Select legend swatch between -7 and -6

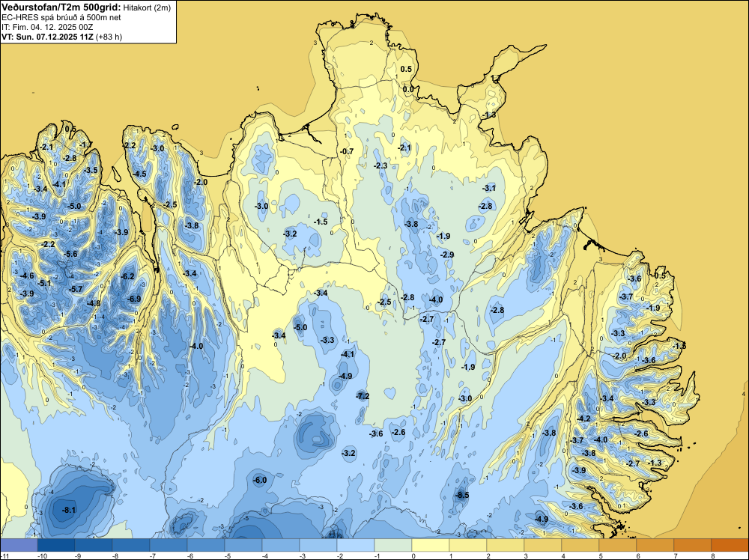point(168,545)
